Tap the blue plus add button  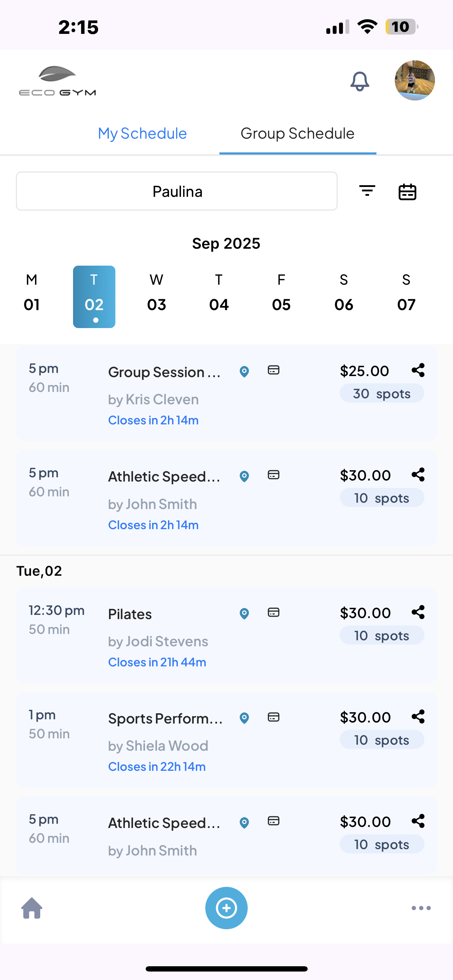[x=226, y=908]
